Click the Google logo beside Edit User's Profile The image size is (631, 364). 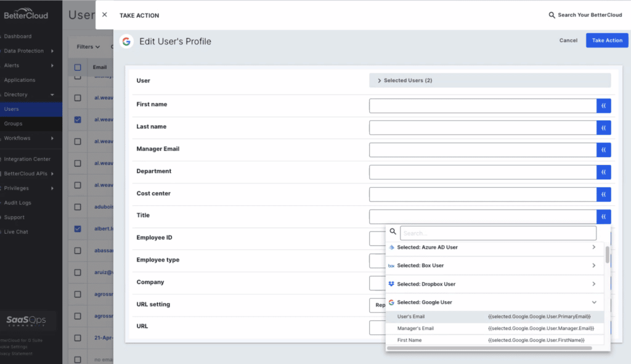click(126, 41)
